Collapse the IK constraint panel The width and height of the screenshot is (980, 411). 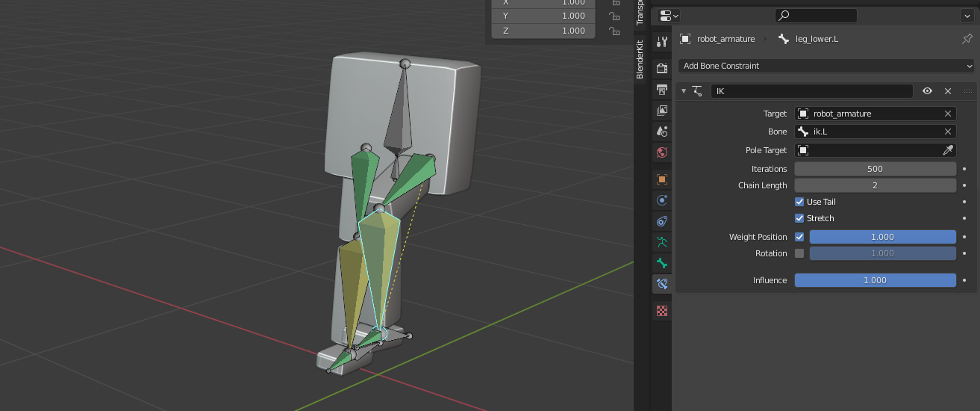point(684,91)
